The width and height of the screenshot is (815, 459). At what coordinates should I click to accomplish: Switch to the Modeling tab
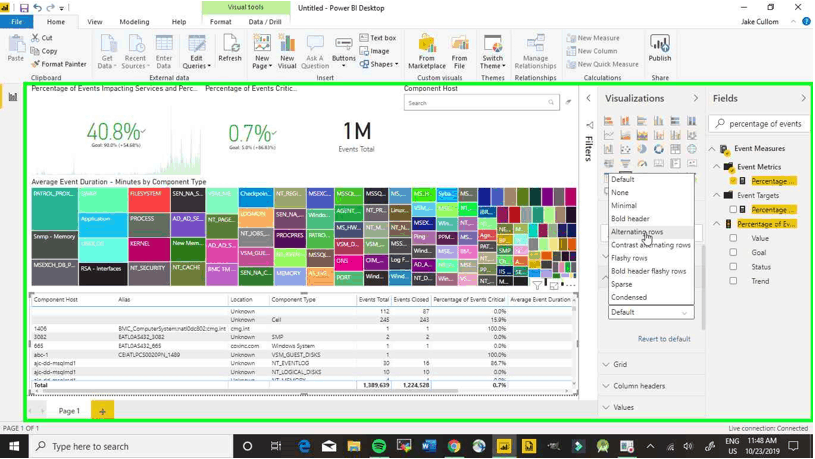point(134,22)
